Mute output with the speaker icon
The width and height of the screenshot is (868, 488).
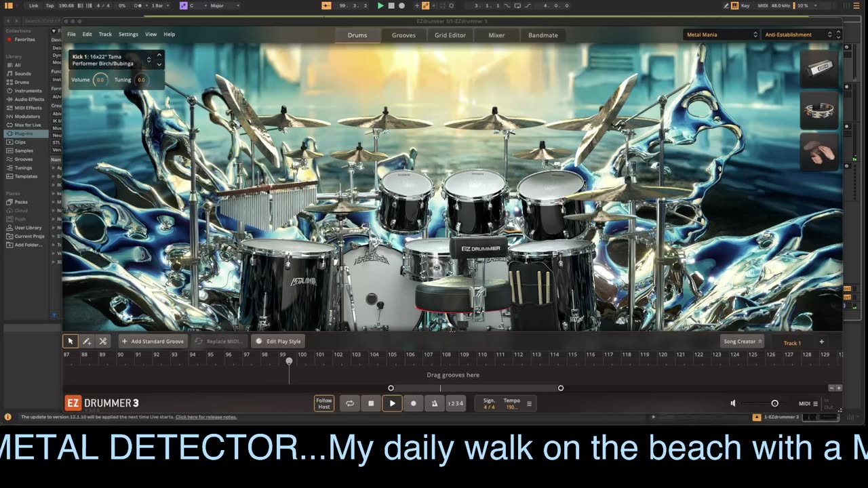(x=733, y=403)
